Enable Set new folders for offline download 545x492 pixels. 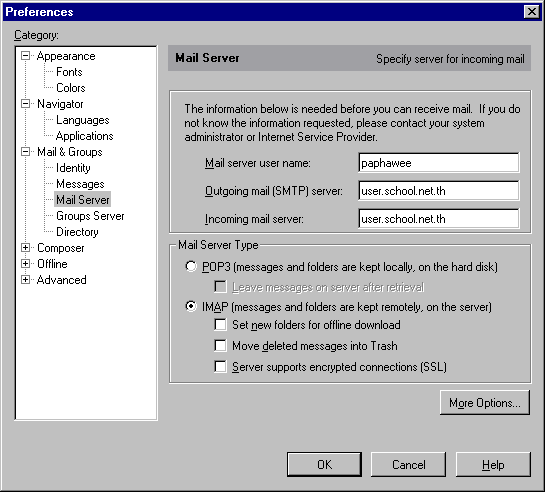220,325
